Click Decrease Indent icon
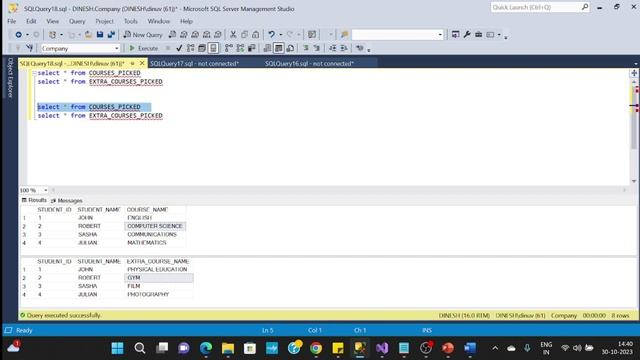This screenshot has height=360, width=640. tap(333, 48)
